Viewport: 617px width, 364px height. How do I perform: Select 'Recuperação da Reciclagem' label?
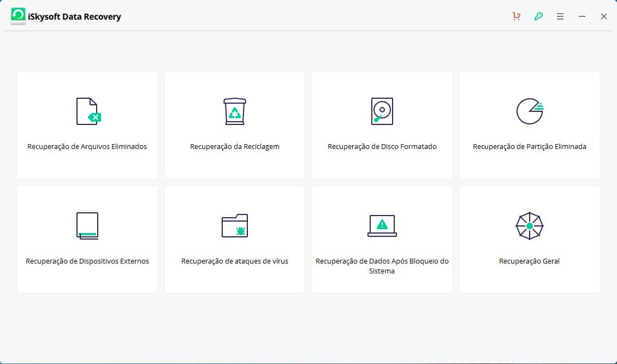[235, 147]
